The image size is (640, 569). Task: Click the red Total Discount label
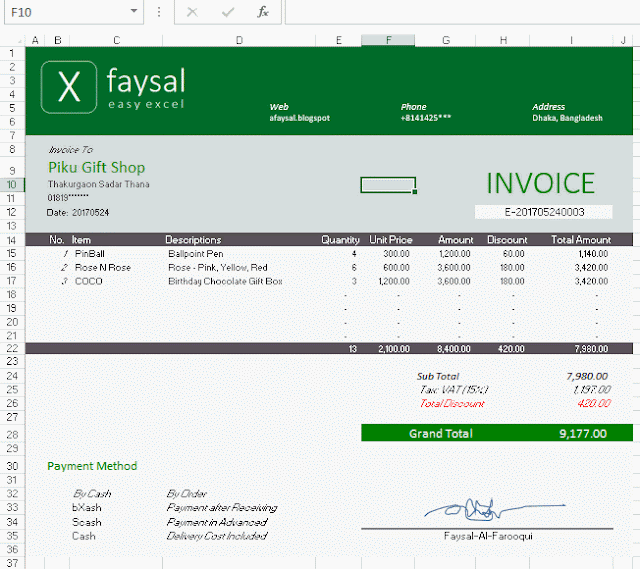(452, 404)
